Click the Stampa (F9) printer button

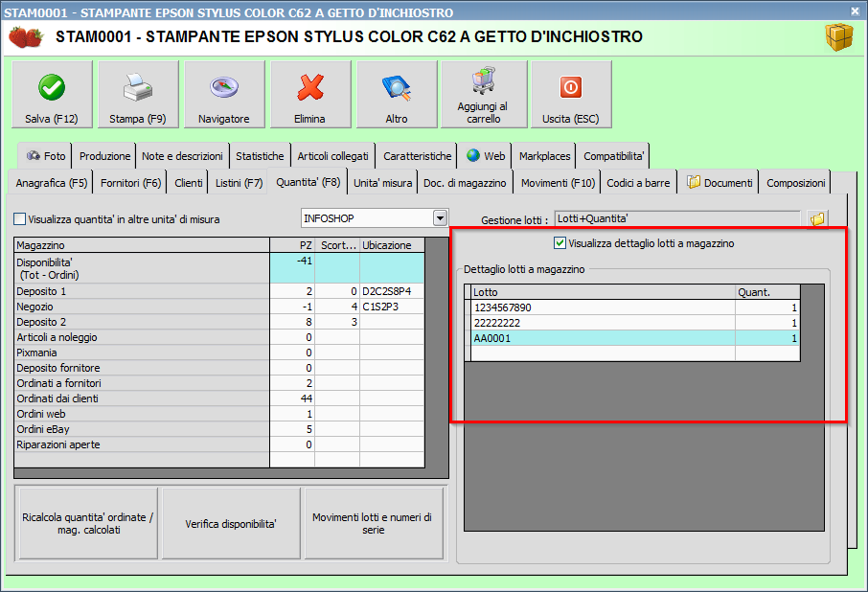coord(138,95)
